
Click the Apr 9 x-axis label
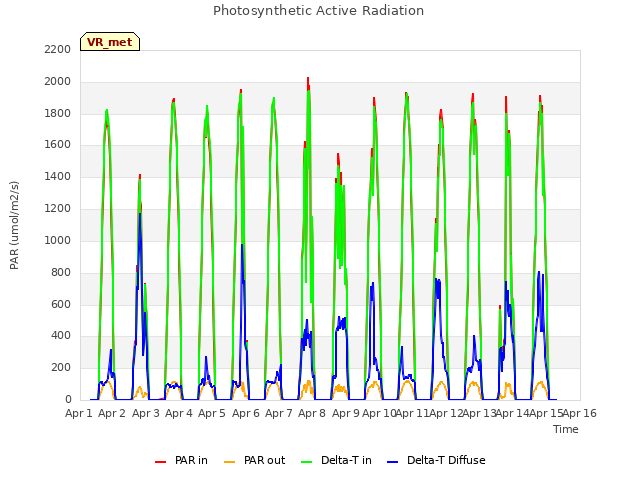pyautogui.click(x=346, y=413)
